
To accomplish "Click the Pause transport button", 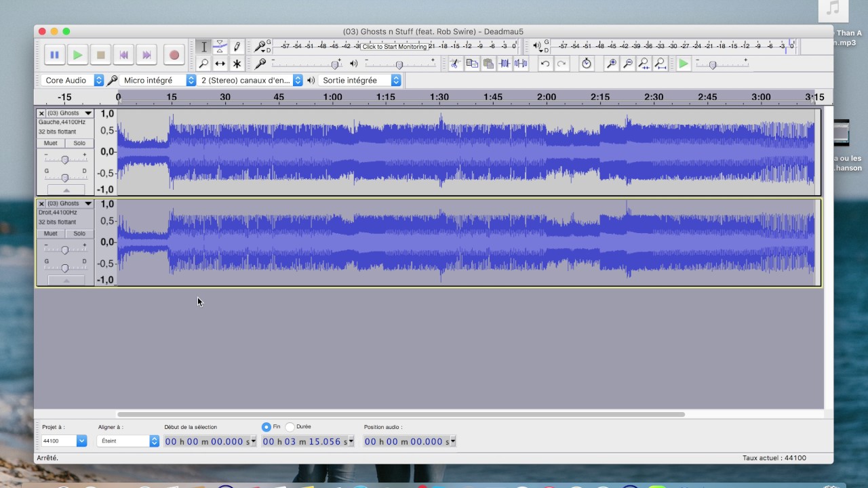I will pos(54,55).
